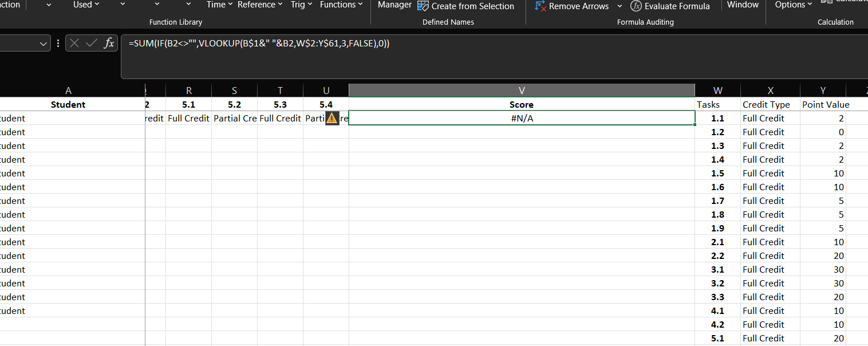Expand the More Functions dropdown
The height and width of the screenshot is (346, 868).
(341, 5)
